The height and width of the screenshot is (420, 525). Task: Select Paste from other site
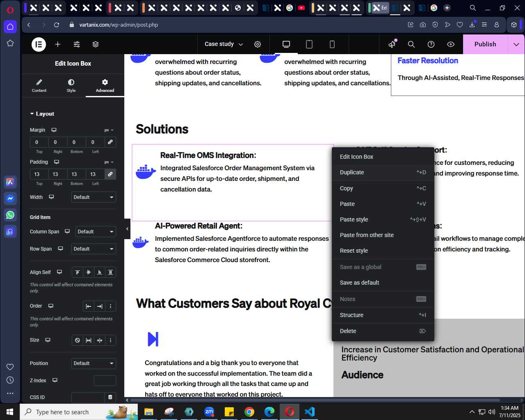383,235
